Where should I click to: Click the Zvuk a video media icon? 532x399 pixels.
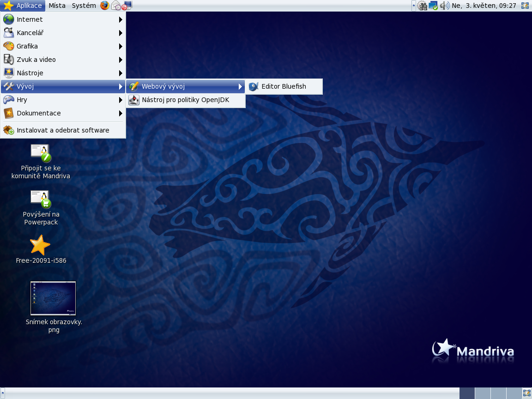(x=8, y=60)
